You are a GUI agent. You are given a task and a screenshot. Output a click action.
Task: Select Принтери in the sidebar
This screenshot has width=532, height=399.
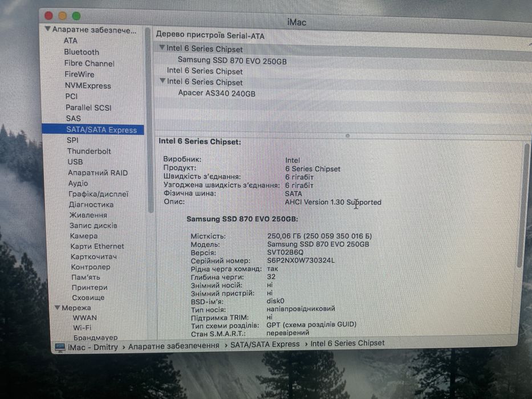click(90, 287)
